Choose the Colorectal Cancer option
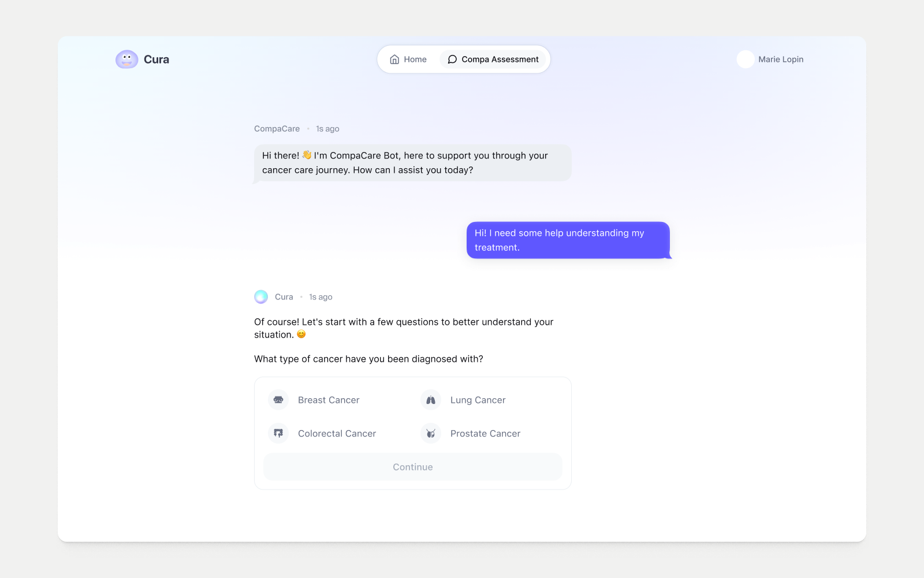 (337, 433)
